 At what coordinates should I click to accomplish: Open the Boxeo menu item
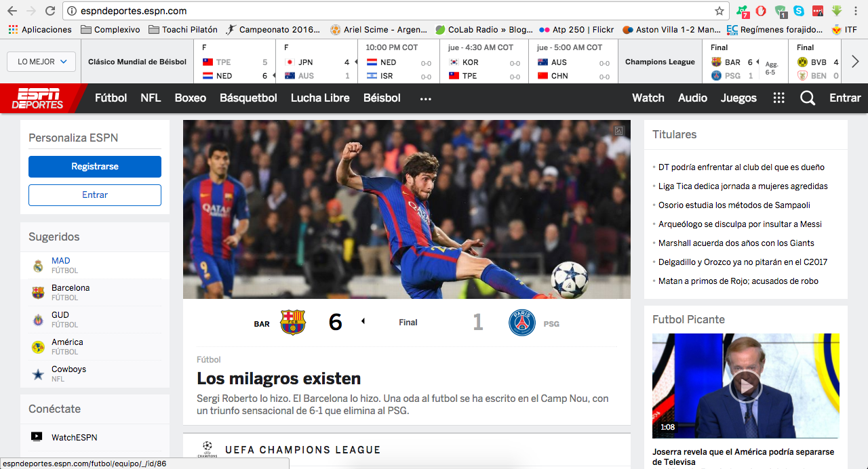point(191,98)
